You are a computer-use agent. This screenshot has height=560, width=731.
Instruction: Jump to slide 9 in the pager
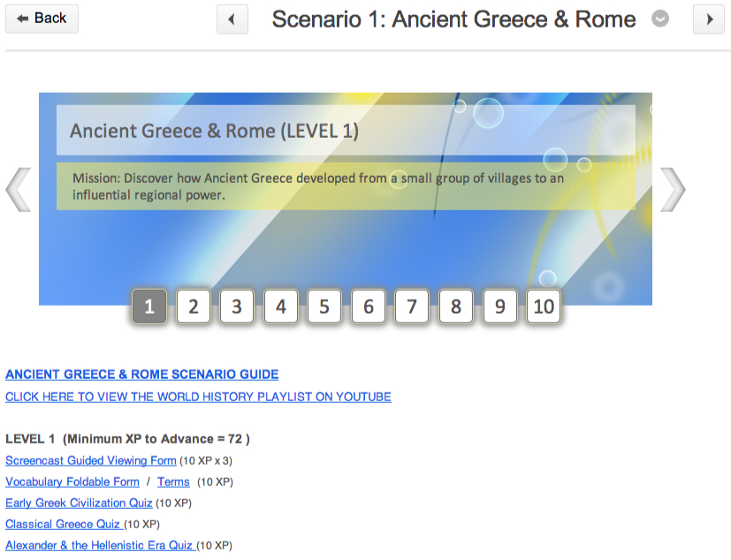(x=499, y=306)
